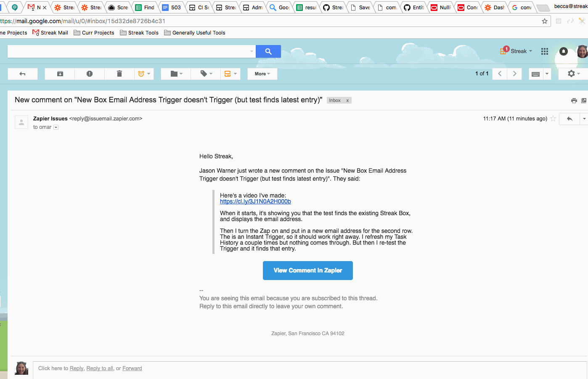Open account profile picture
588x379 pixels.
pyautogui.click(x=583, y=51)
